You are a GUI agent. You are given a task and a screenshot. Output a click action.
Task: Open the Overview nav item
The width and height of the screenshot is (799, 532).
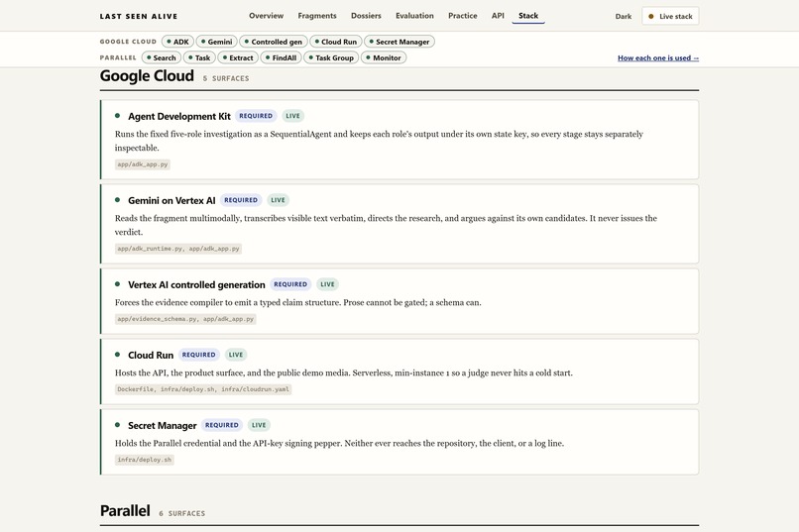tap(266, 16)
